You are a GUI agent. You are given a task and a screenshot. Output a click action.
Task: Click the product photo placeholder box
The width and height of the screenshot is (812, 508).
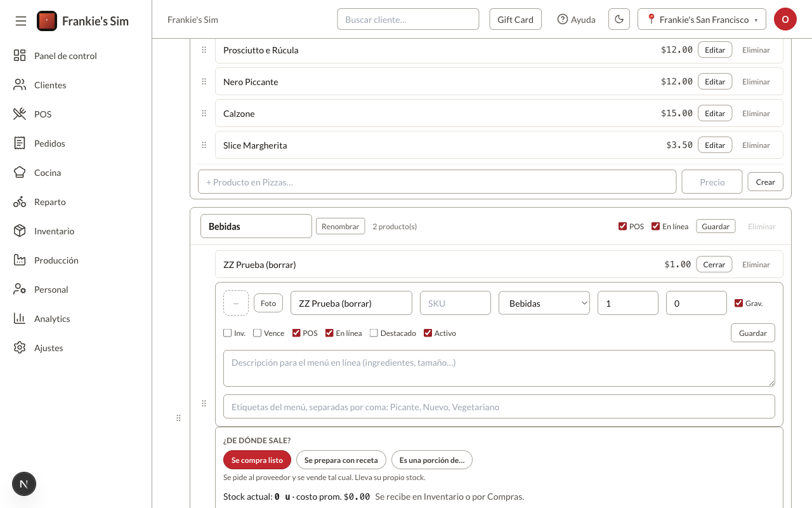point(236,303)
